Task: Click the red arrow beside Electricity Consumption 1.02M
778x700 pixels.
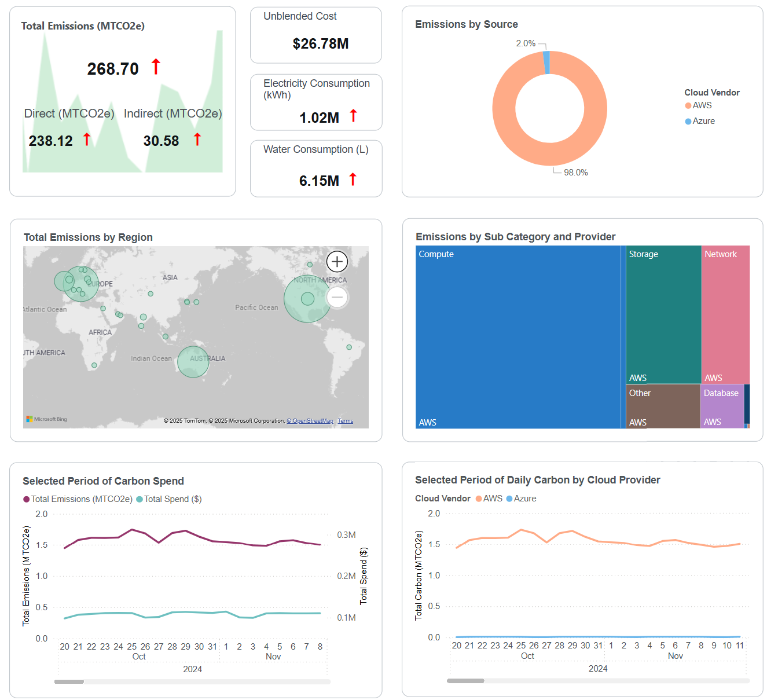Action: coord(353,116)
